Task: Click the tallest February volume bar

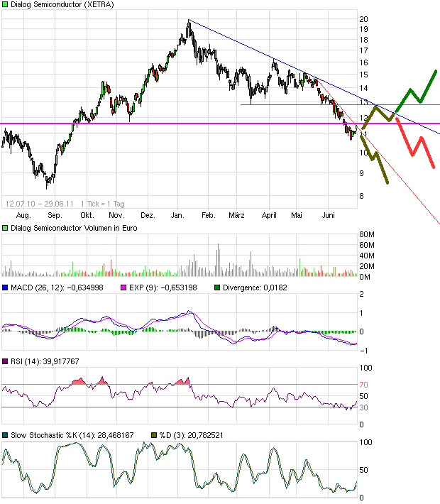Action: pos(219,260)
